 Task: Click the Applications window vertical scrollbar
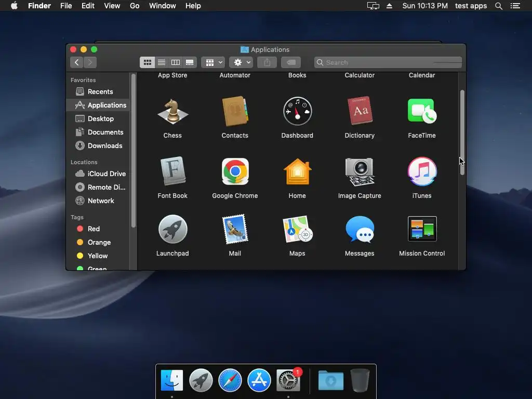(x=462, y=132)
